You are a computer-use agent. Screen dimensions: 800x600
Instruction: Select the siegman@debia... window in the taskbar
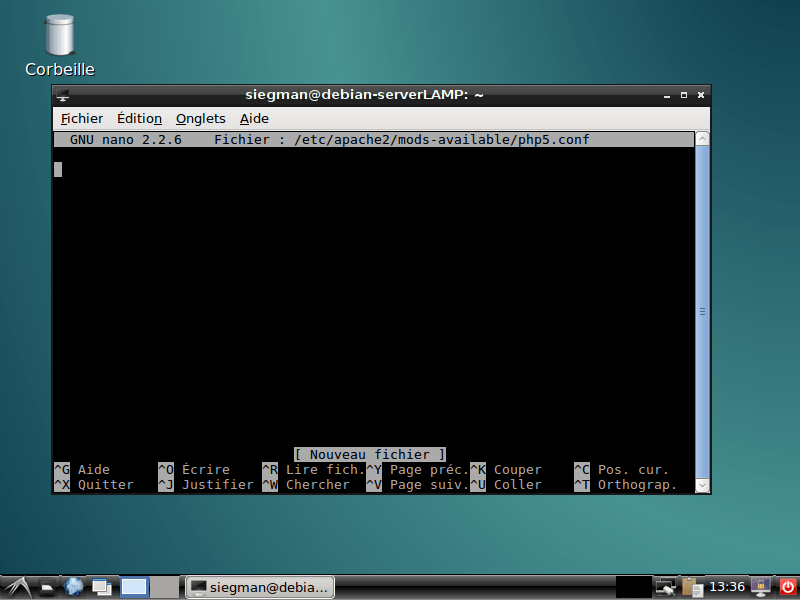tap(259, 587)
